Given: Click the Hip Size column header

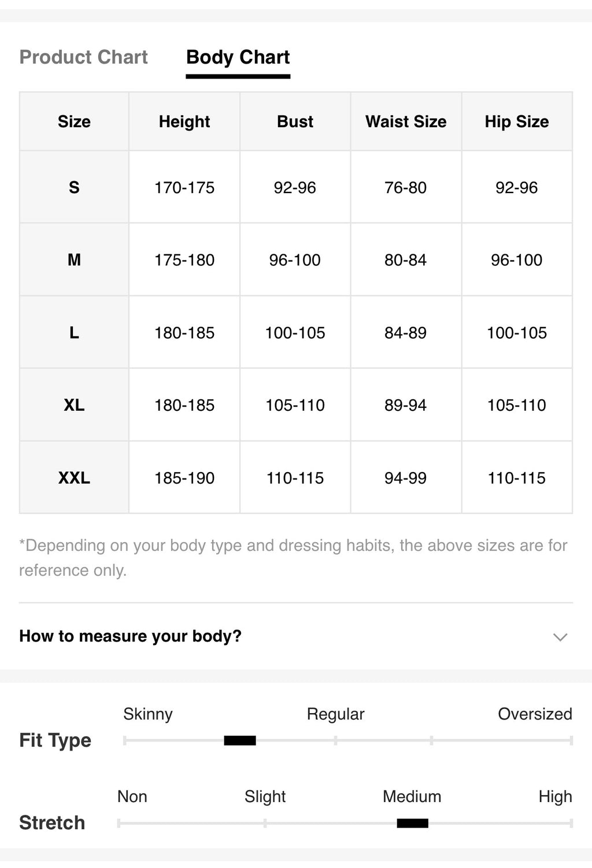Looking at the screenshot, I should 517,121.
